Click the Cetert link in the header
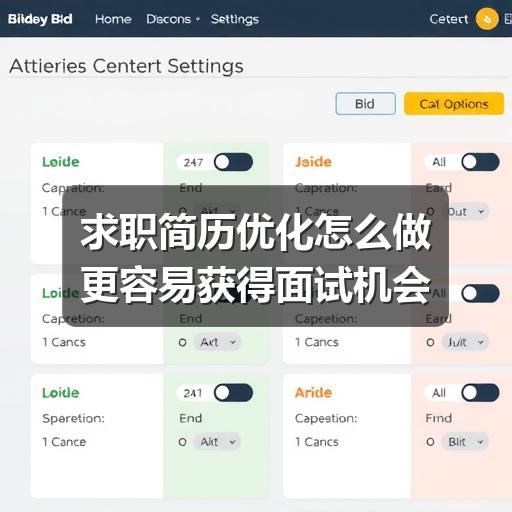 coord(449,19)
